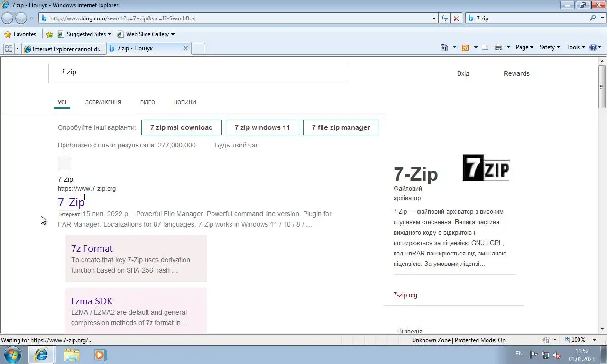Click the Read Mail envelope icon
Viewport: 607px width, 364px height.
485,47
